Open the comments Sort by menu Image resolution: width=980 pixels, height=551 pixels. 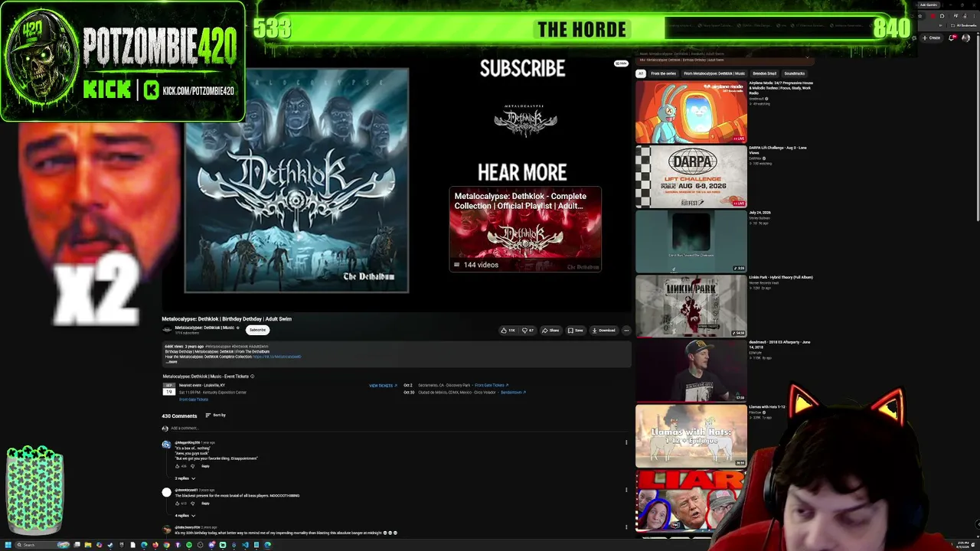[215, 416]
